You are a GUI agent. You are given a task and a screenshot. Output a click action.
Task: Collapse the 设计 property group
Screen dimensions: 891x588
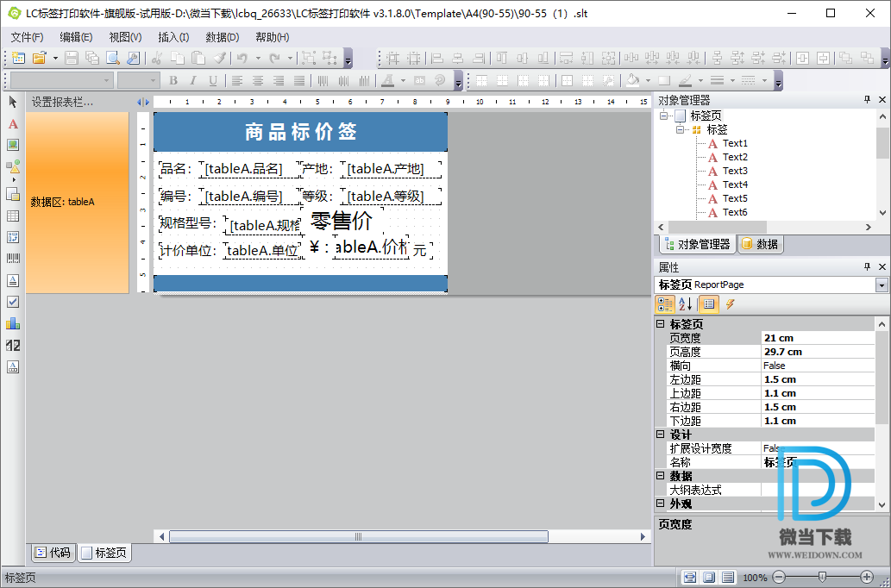tap(661, 434)
